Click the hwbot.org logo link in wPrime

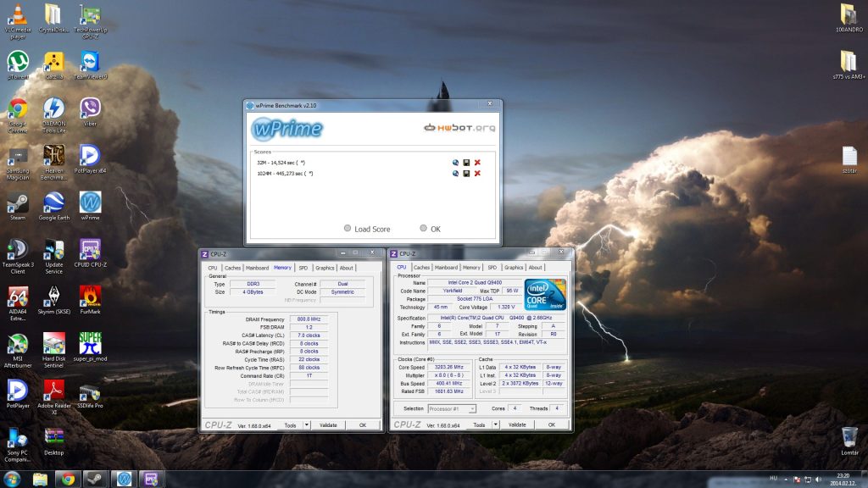point(459,128)
